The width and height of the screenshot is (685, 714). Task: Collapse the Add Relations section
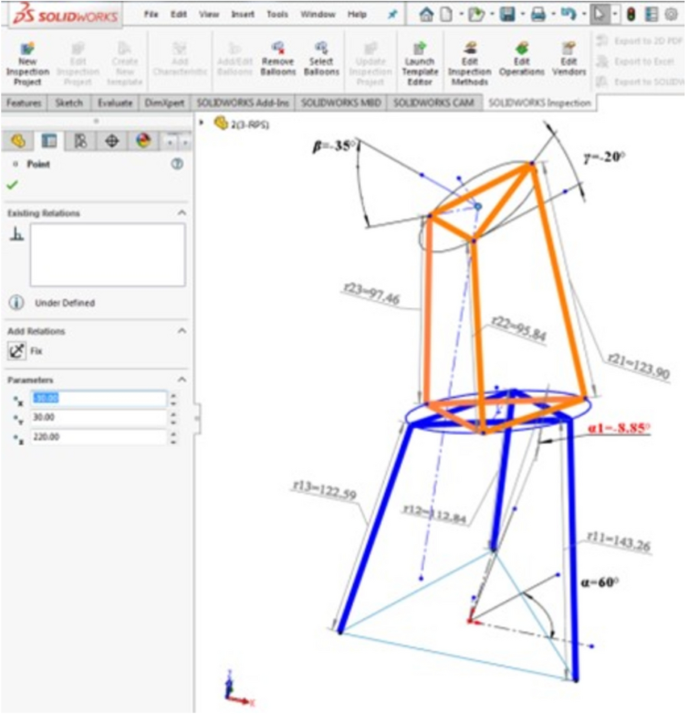(x=181, y=330)
